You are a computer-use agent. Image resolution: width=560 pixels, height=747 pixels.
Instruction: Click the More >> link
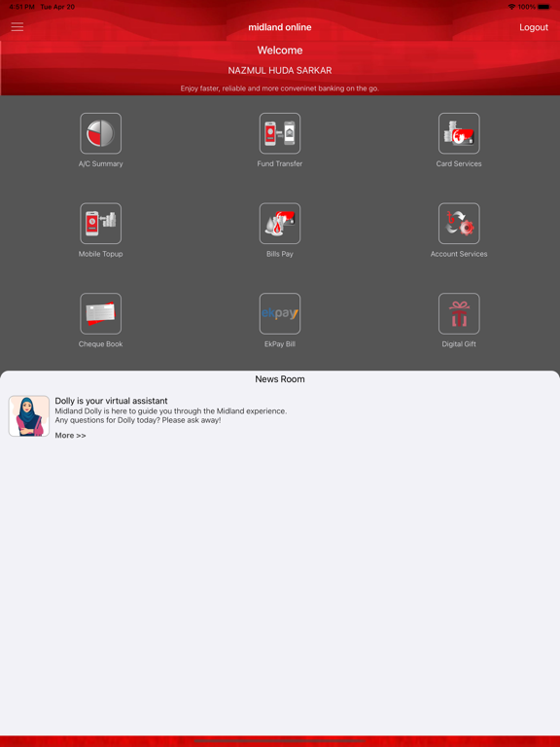pos(70,436)
